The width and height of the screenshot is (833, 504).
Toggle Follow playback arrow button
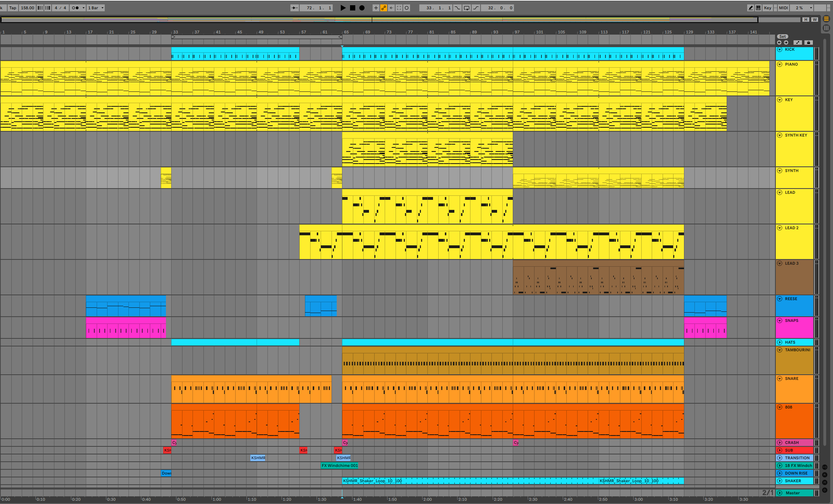click(294, 8)
